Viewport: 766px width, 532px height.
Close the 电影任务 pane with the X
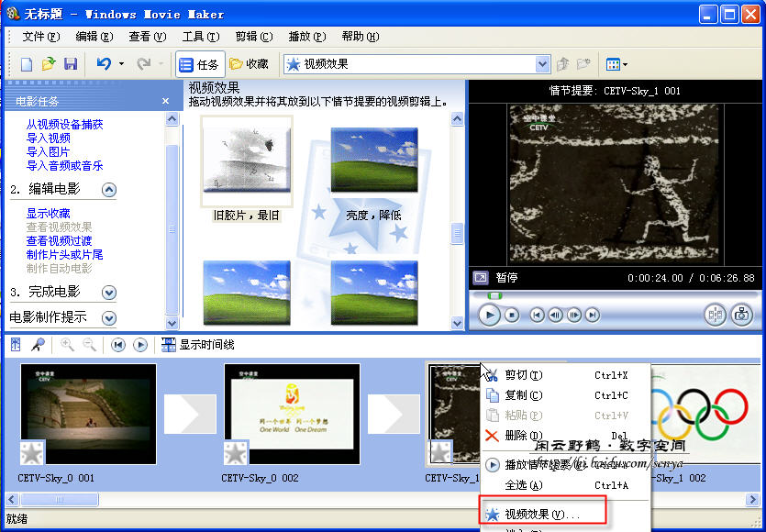click(166, 101)
